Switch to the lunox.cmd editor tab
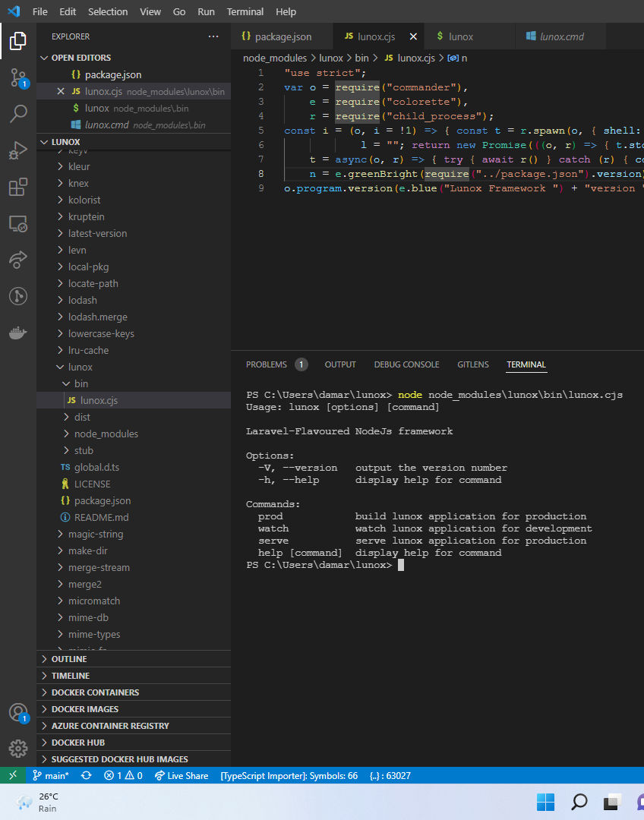The height and width of the screenshot is (820, 644). [560, 36]
